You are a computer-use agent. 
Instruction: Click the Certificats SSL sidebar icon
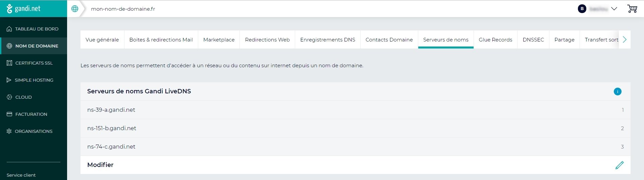click(x=9, y=63)
